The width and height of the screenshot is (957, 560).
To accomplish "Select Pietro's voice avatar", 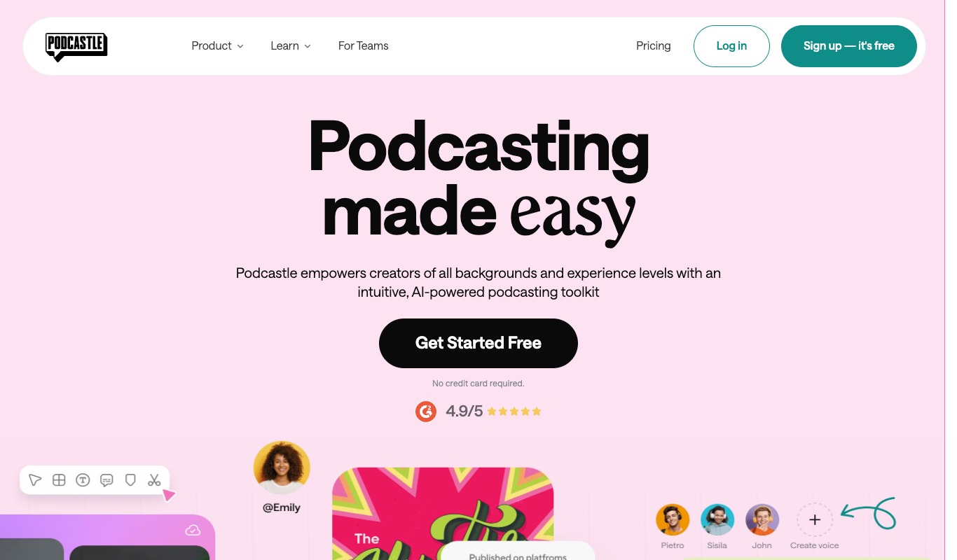I will coord(673,520).
